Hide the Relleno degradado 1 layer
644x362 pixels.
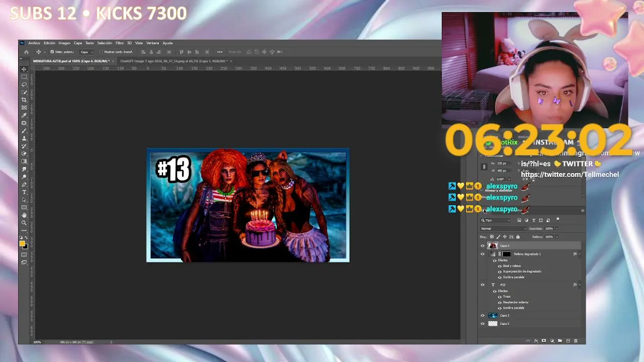tap(482, 254)
